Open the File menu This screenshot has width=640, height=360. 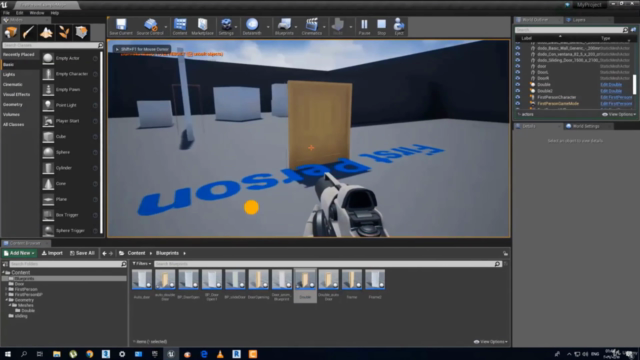point(7,13)
